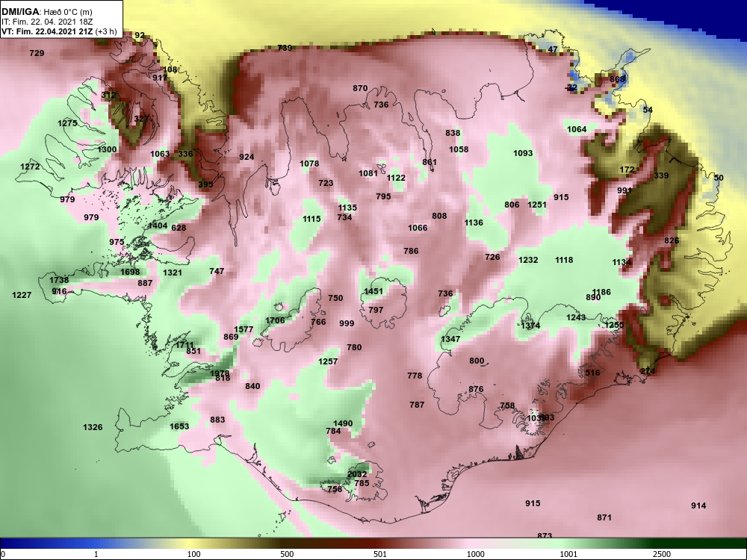Click the value 1451 on the central glacier
The image size is (747, 560).
pos(373,291)
